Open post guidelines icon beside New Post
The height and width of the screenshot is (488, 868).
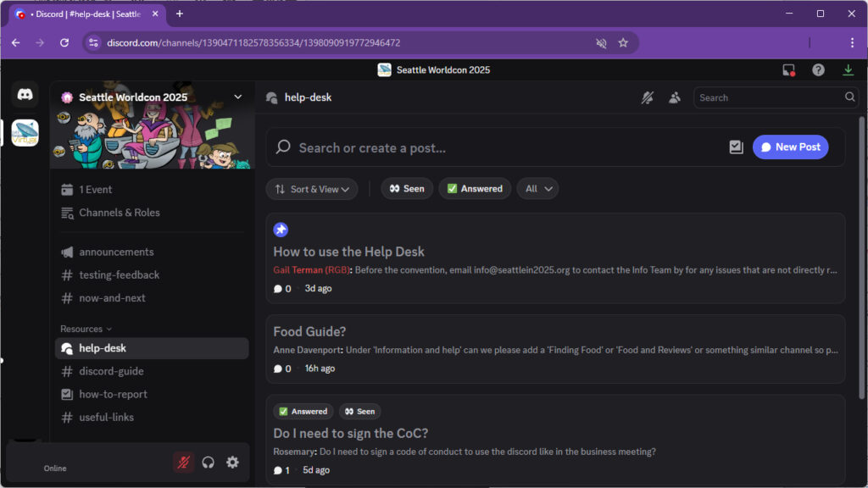(736, 147)
